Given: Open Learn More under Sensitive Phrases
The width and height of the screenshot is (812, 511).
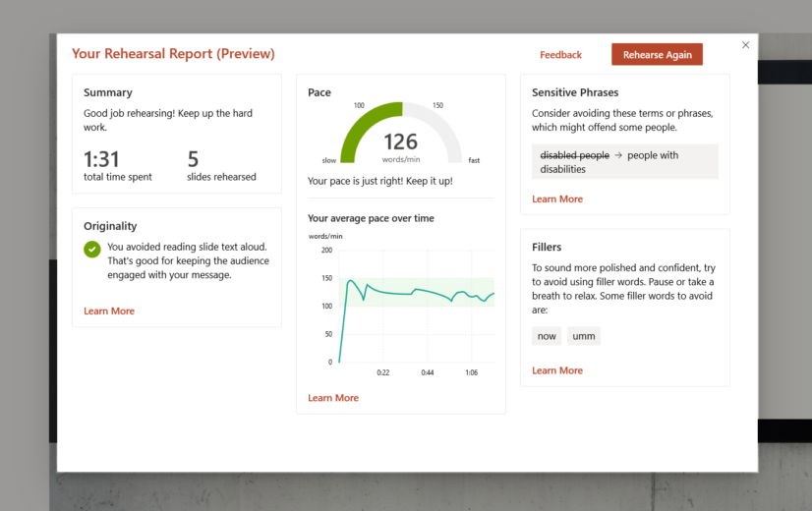Looking at the screenshot, I should pos(557,199).
